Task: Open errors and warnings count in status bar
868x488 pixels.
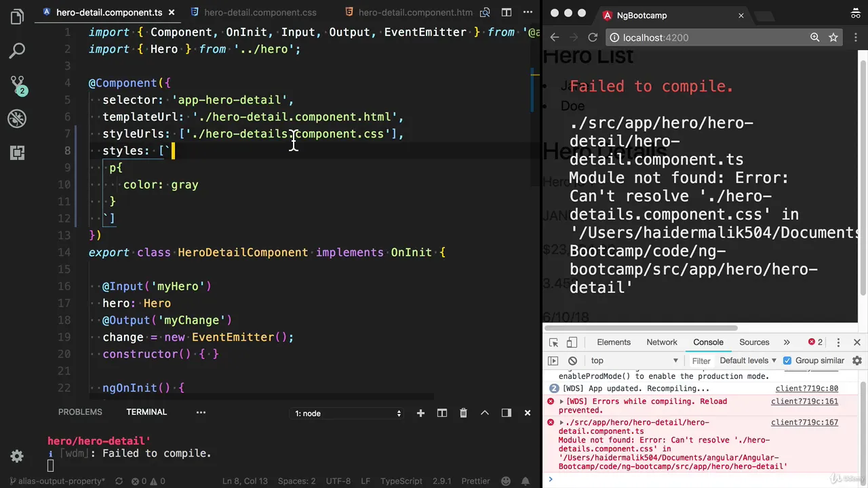Action: [149, 481]
